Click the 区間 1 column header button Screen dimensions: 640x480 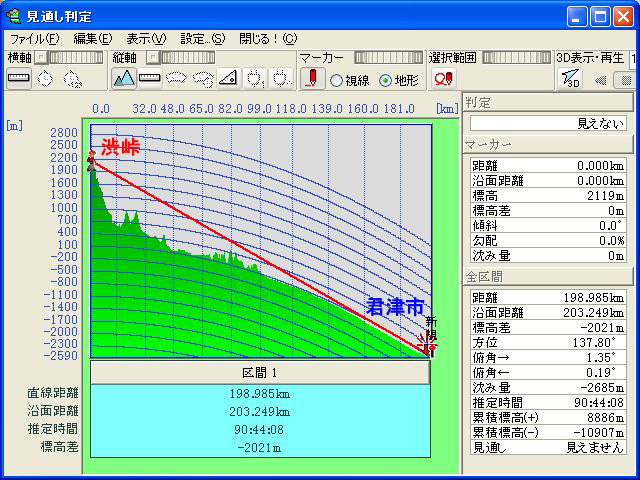point(260,372)
